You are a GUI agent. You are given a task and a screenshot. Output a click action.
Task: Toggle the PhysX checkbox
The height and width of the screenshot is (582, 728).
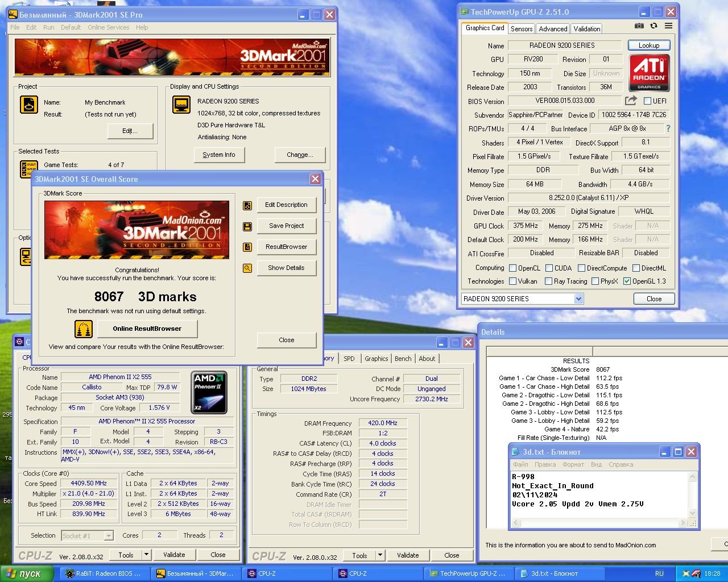coord(595,281)
